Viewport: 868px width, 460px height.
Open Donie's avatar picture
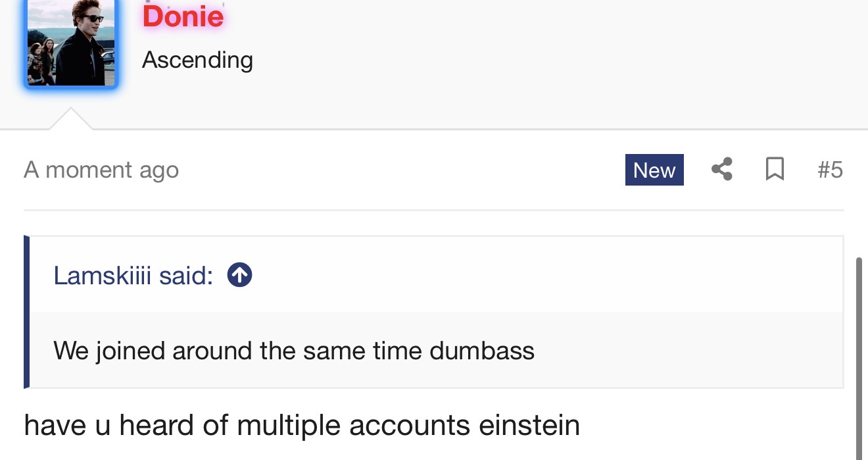coord(71,43)
